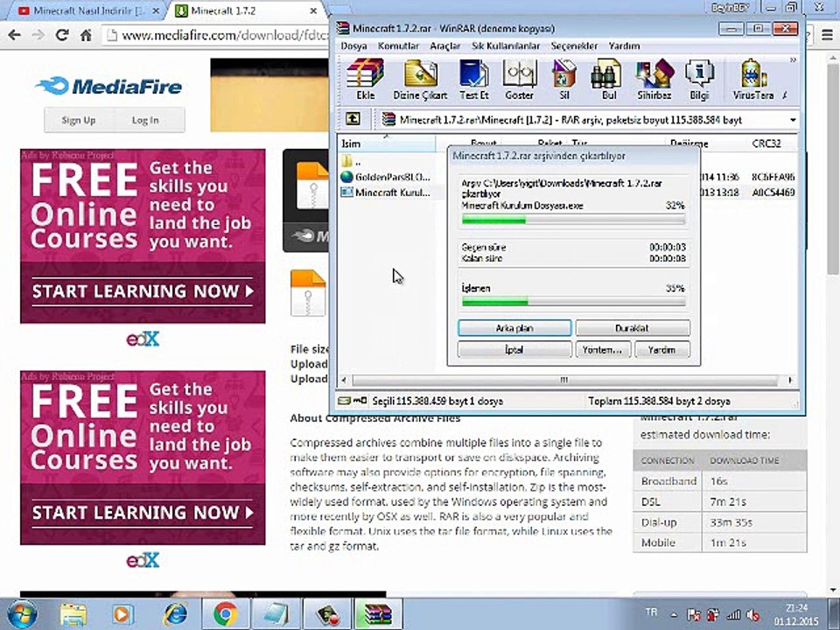This screenshot has height=630, width=840.
Task: Click the Ekle toolbar icon in WinRAR
Action: 366,80
